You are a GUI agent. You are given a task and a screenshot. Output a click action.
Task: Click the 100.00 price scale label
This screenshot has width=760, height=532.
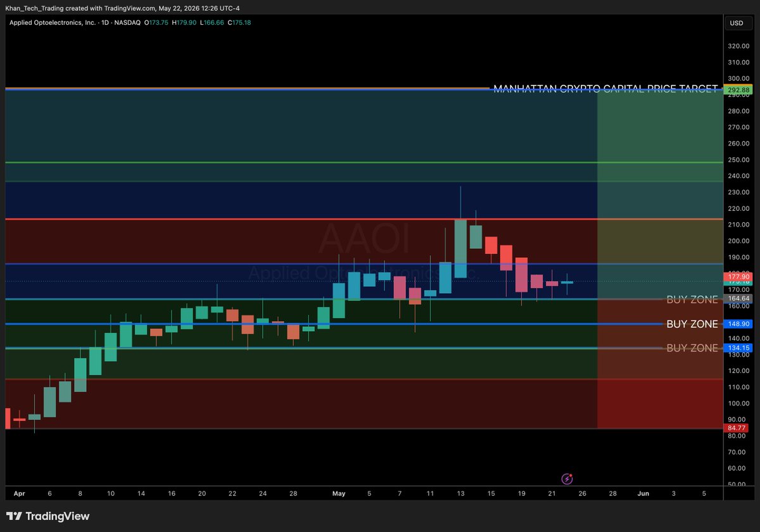point(739,403)
